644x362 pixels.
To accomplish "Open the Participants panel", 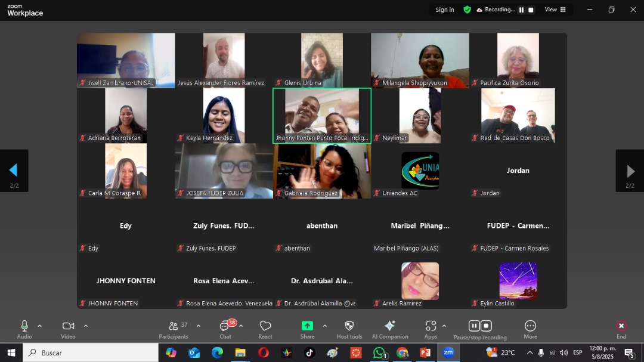I will pos(174,330).
